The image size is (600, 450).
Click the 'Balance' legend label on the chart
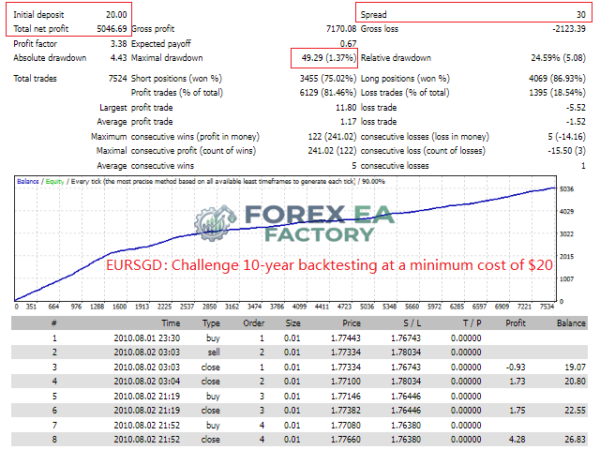tap(28, 181)
